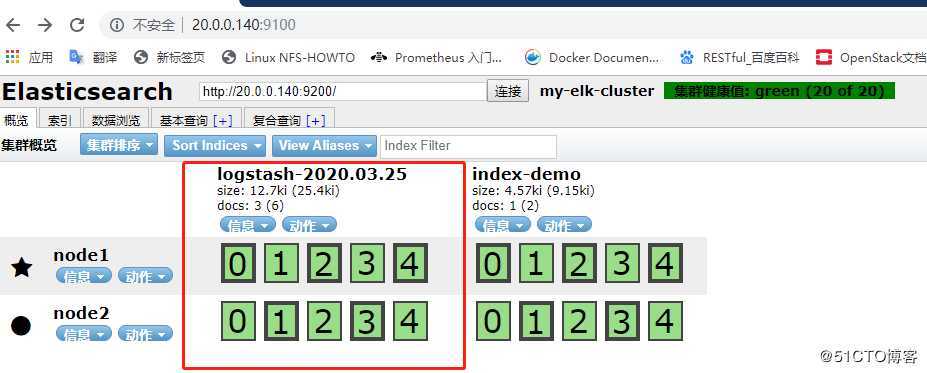
Task: Select index-demo shard 3 on node1
Action: point(623,263)
